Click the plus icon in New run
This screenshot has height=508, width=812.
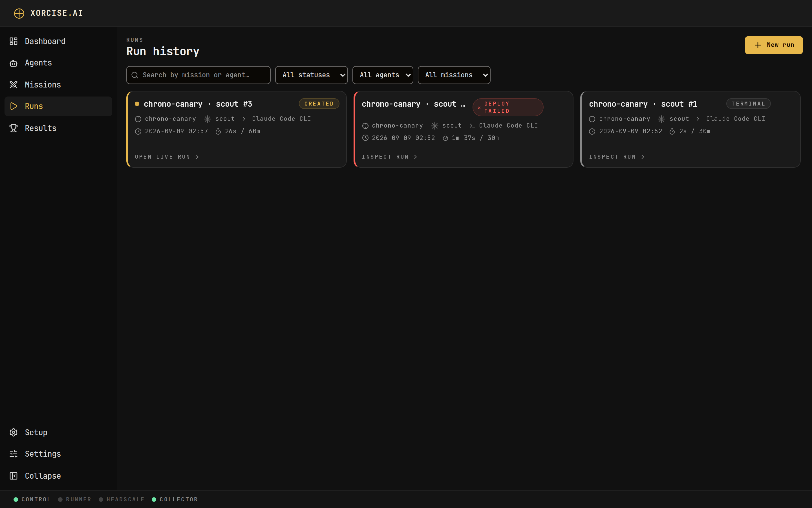[x=758, y=45]
